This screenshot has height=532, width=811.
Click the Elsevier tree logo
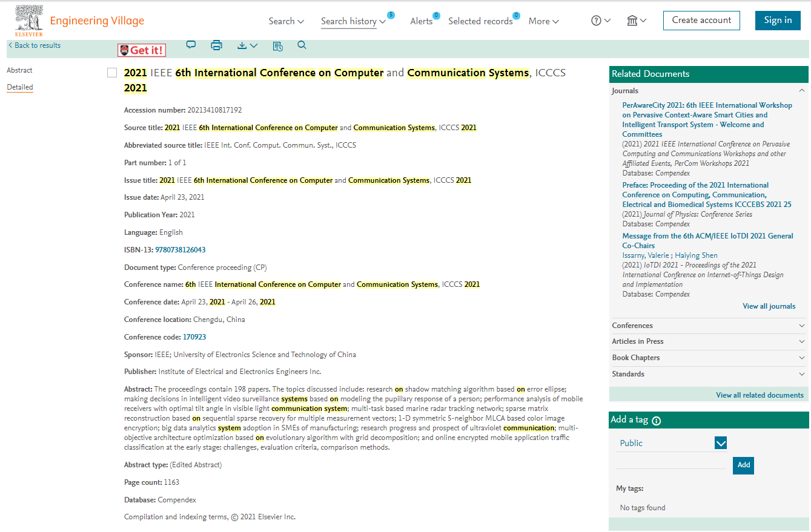coord(29,20)
